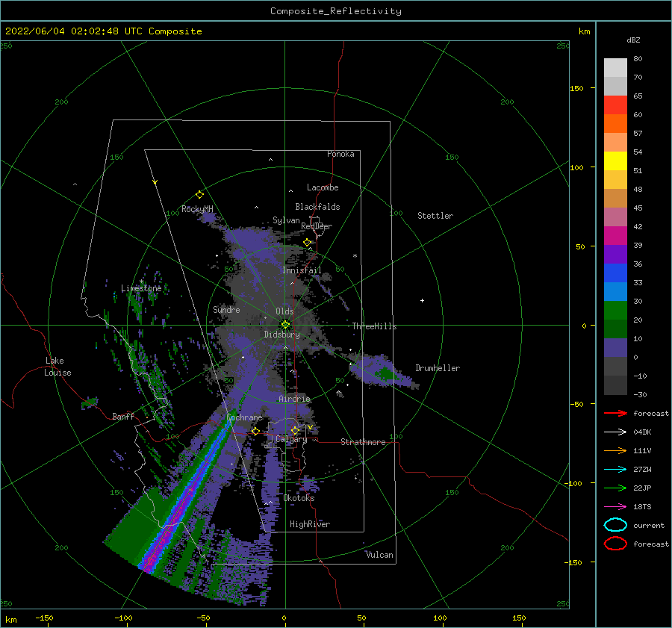Screen dimensions: 672x628
Task: Click the Banff label on the map
Action: [123, 416]
